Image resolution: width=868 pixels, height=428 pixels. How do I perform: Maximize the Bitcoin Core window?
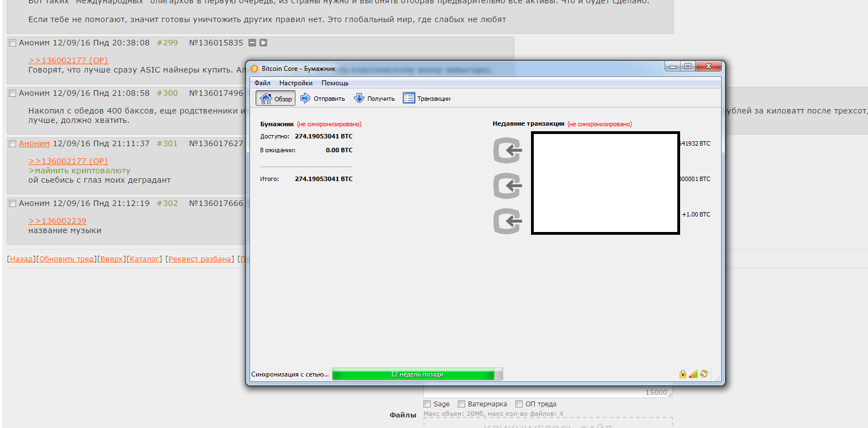coord(688,66)
